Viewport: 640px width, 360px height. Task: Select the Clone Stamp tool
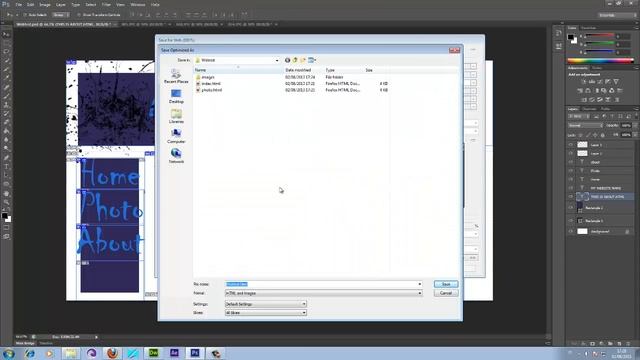(6, 105)
